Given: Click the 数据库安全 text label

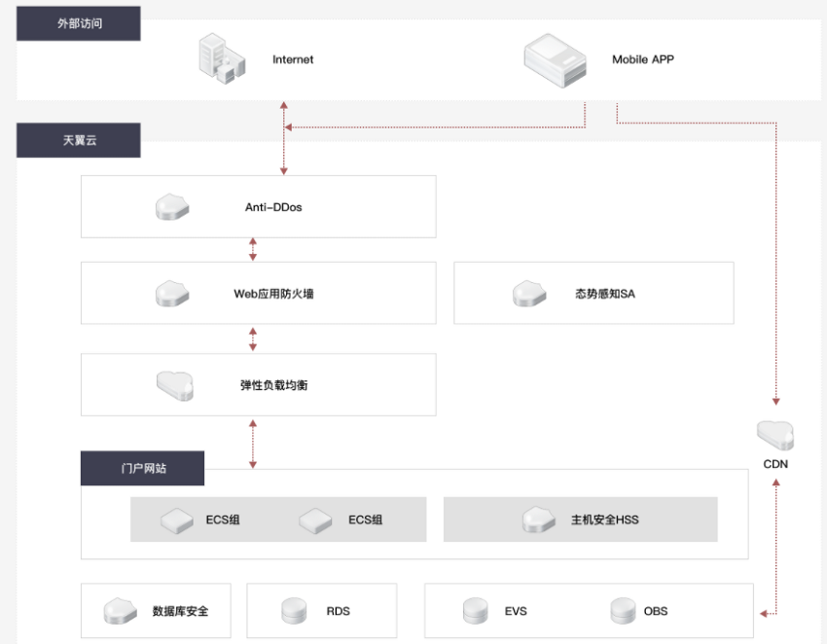Looking at the screenshot, I should pos(180,611).
